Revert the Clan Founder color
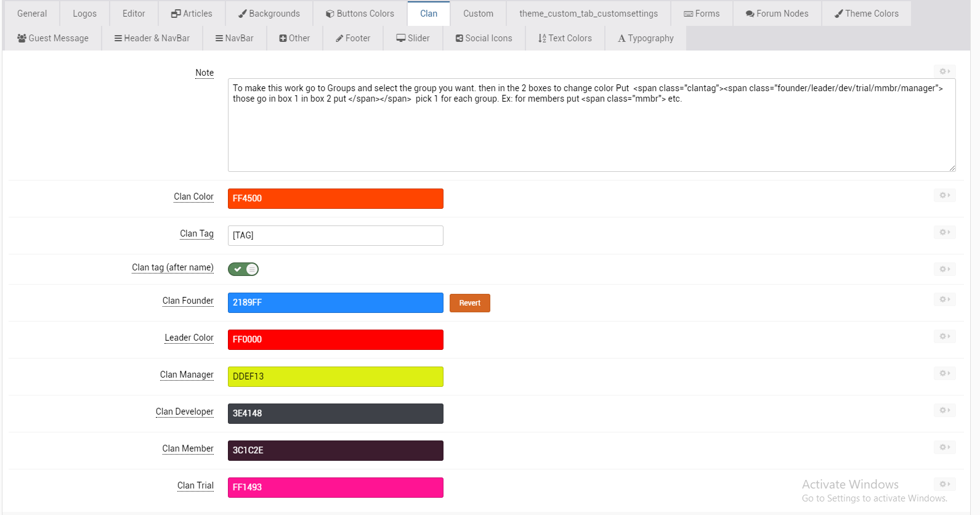Screen dimensions: 980x515 pos(470,303)
